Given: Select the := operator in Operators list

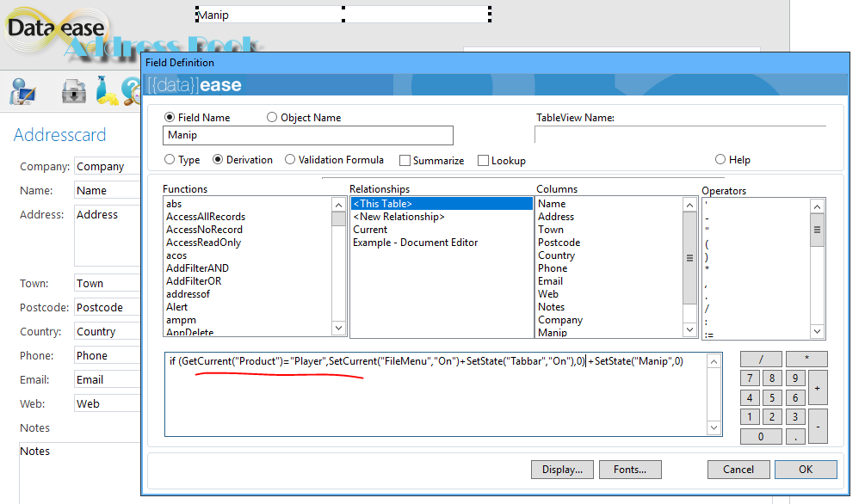Looking at the screenshot, I should [709, 335].
